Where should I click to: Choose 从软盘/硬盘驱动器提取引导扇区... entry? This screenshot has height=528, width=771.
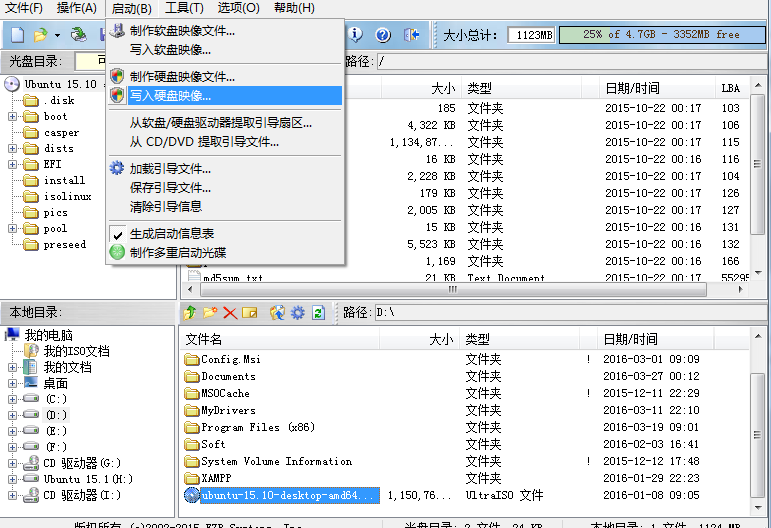click(225, 123)
